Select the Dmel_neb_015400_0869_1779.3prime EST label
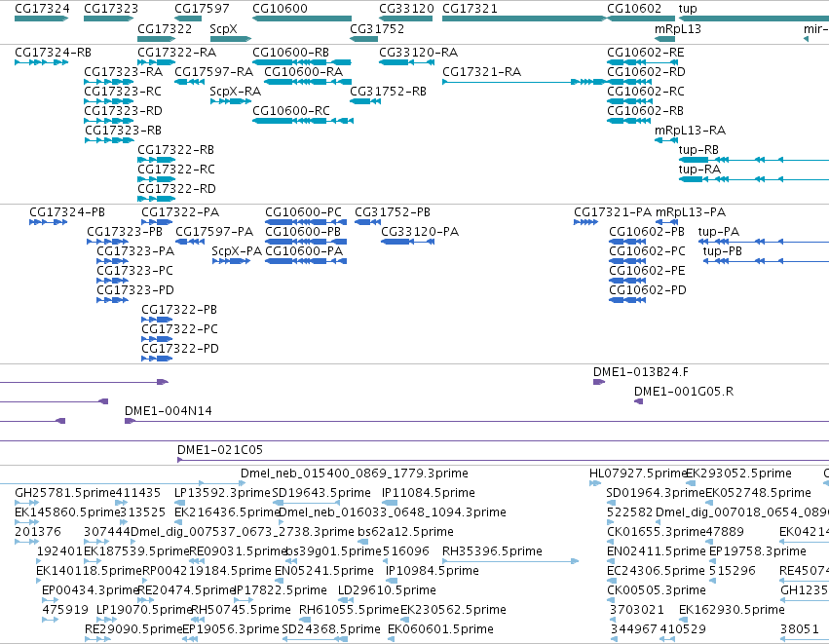Viewport: 829px width, 644px height. [x=355, y=474]
